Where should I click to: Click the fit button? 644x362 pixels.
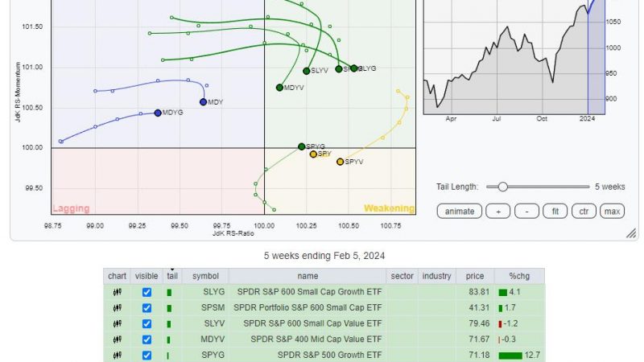tap(555, 212)
